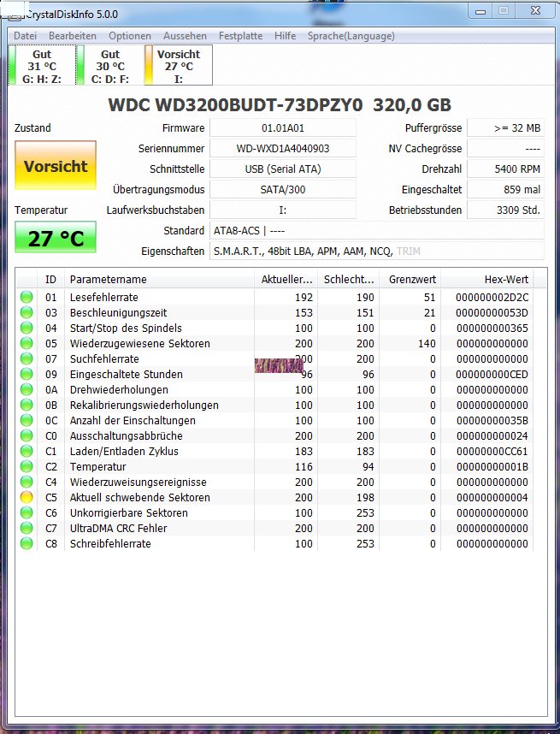
Task: Select the Lesefehlerrate parameter name
Action: pyautogui.click(x=103, y=297)
